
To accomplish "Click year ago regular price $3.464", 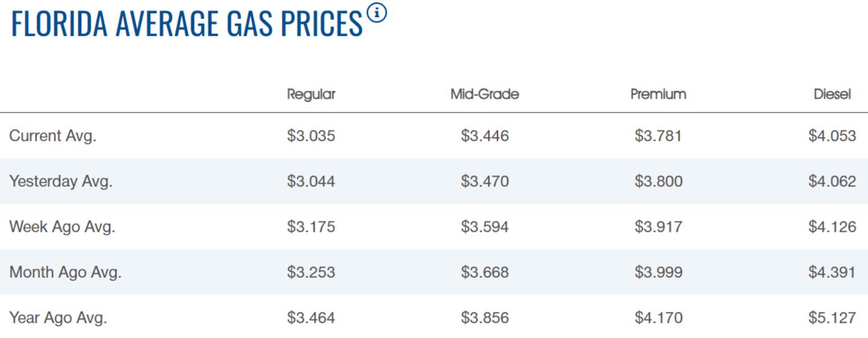I will click(311, 317).
